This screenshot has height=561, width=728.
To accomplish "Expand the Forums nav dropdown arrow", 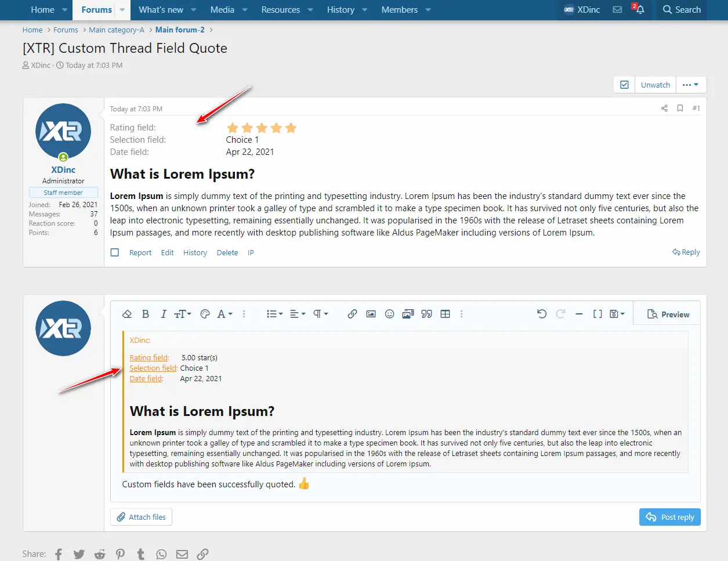I will click(122, 10).
